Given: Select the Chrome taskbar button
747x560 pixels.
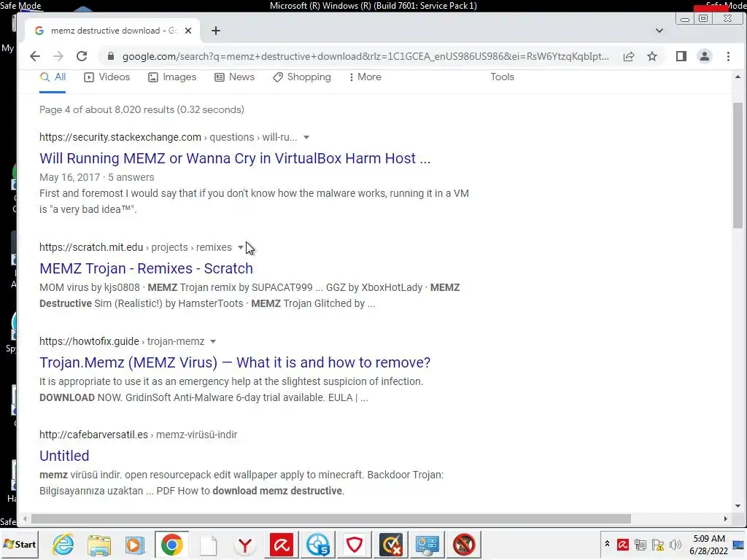Looking at the screenshot, I should 171,544.
